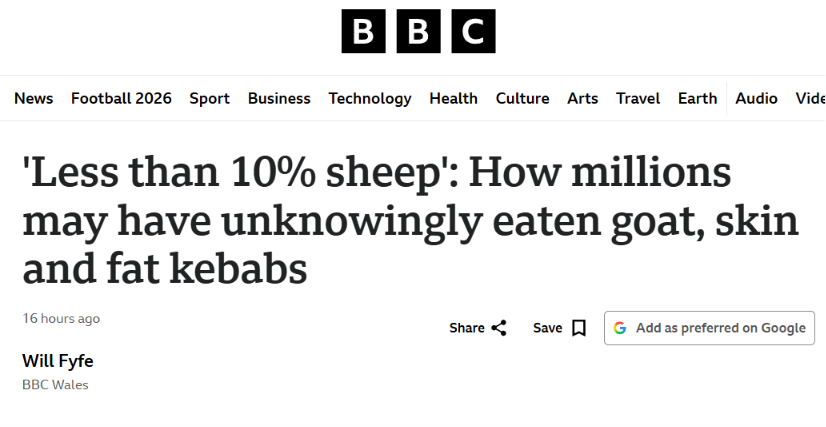Select Earth in the navigation bar
This screenshot has height=427, width=826.
point(697,98)
